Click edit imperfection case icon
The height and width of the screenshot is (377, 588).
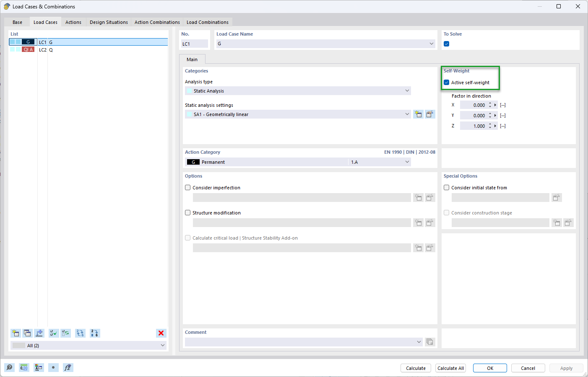tap(430, 197)
